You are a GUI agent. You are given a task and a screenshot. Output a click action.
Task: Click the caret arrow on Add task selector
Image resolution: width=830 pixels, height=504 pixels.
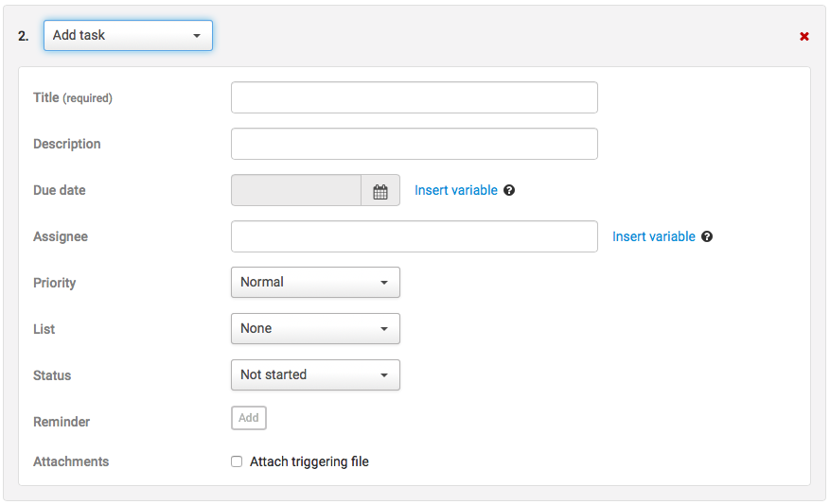(x=197, y=36)
